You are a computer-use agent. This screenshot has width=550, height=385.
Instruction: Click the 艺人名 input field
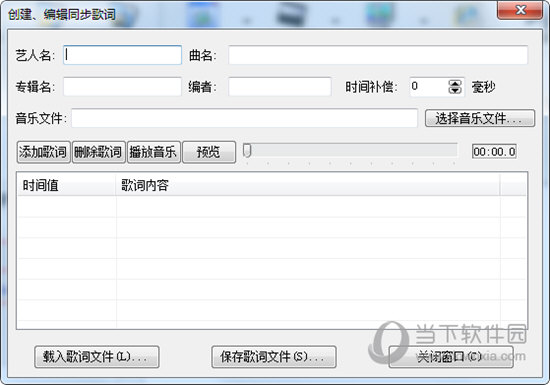coord(122,55)
